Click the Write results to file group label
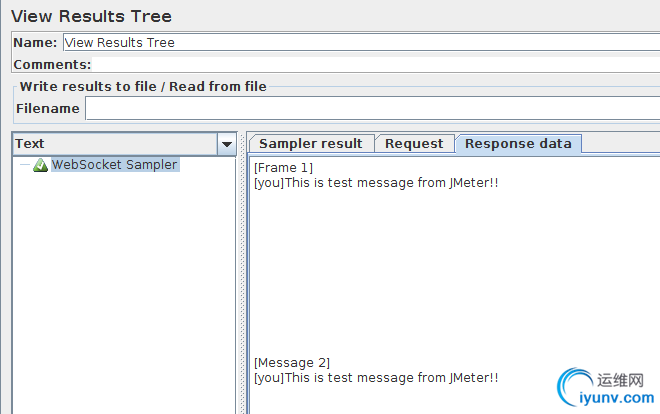660x414 pixels. pos(143,86)
